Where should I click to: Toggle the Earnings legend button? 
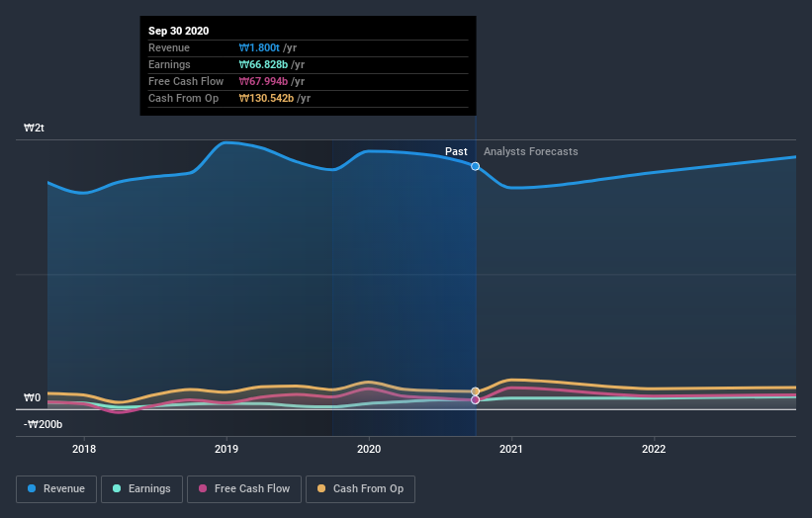click(x=141, y=489)
